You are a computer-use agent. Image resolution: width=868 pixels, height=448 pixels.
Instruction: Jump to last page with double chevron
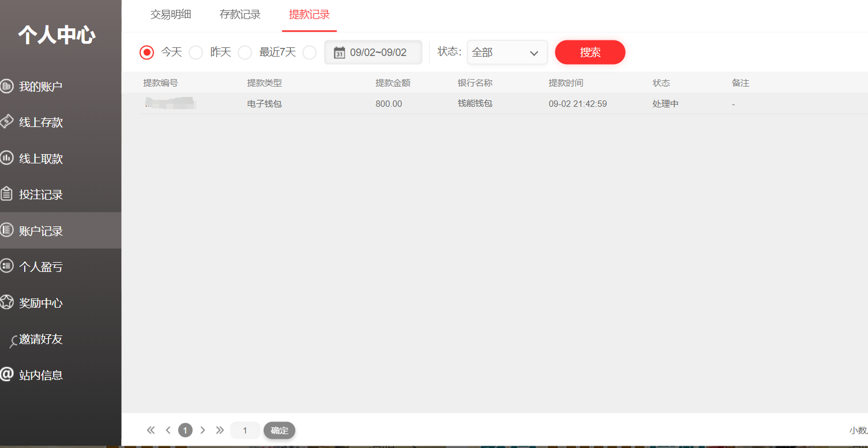[220, 430]
